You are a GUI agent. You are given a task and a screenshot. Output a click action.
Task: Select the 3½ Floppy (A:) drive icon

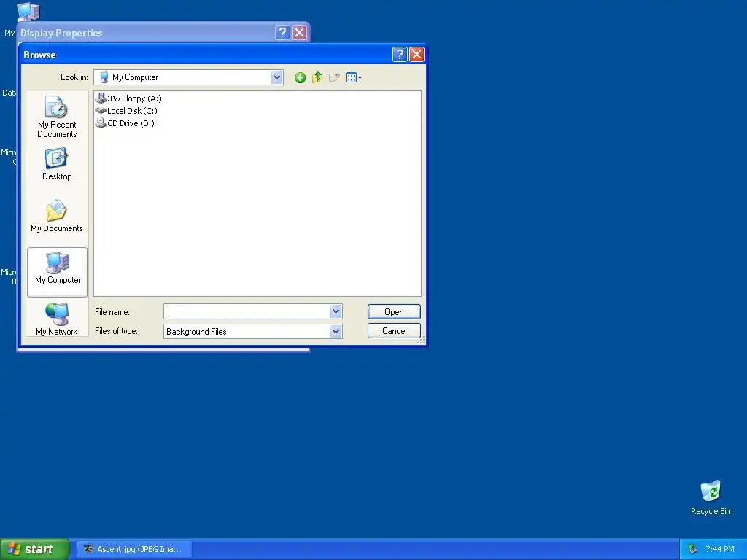pos(101,98)
